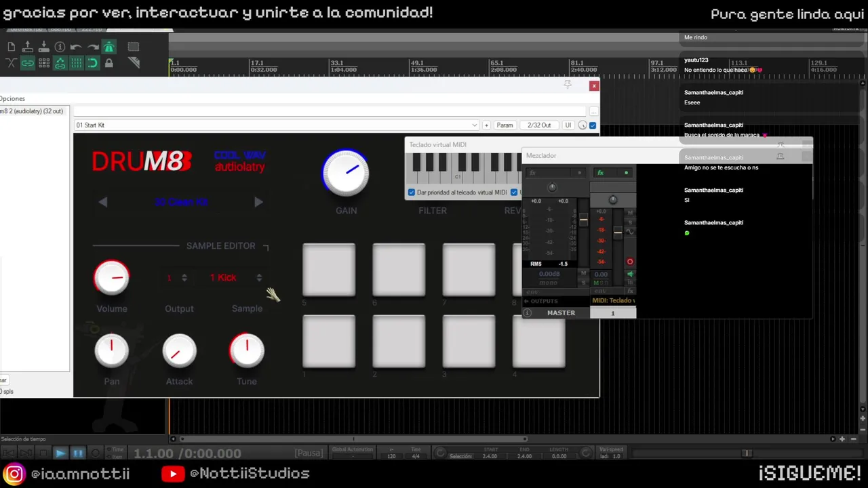Trigger drum pad 2

(x=399, y=342)
